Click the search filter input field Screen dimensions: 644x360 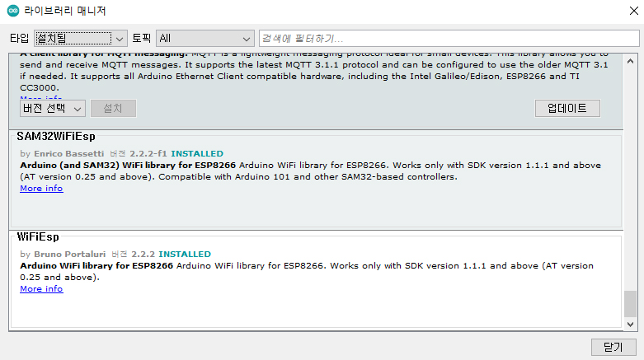pyautogui.click(x=449, y=39)
